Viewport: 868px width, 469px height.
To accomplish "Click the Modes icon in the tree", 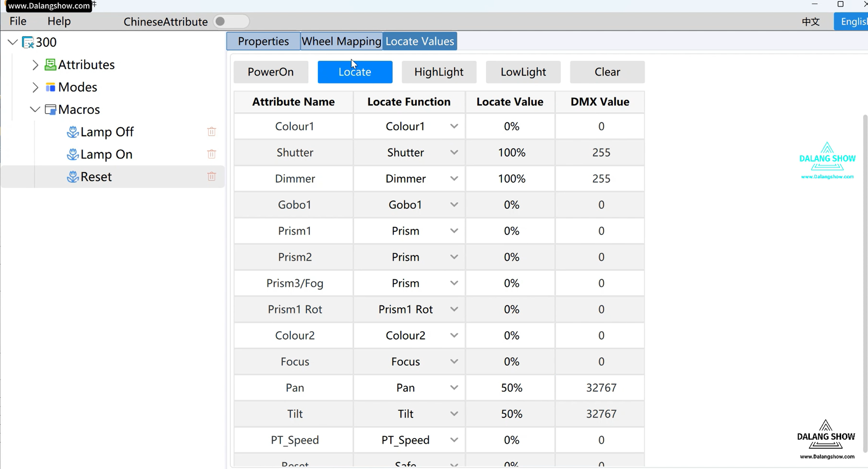I will pos(50,87).
